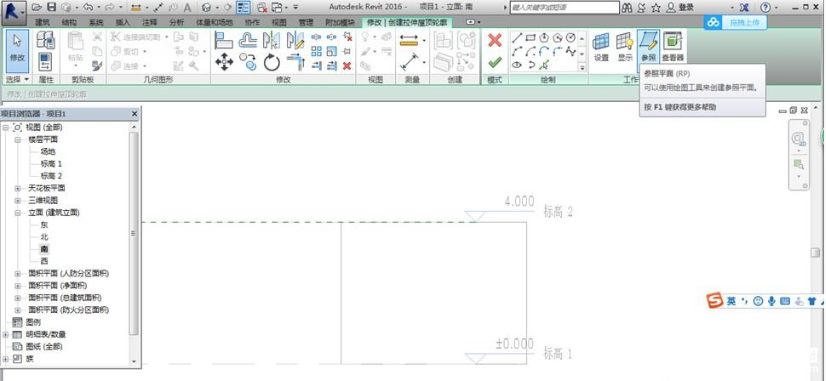Open the 管理 ribbon tab

306,22
